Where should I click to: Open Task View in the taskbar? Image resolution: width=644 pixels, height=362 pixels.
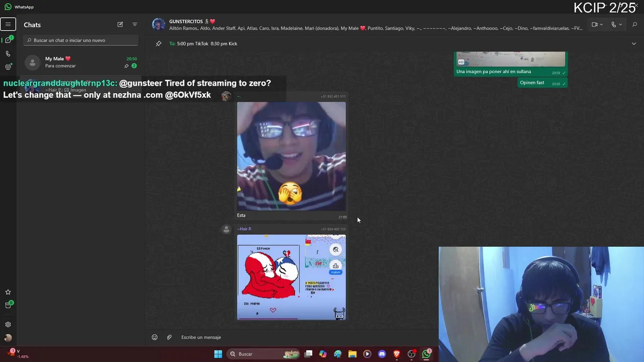tap(308, 354)
